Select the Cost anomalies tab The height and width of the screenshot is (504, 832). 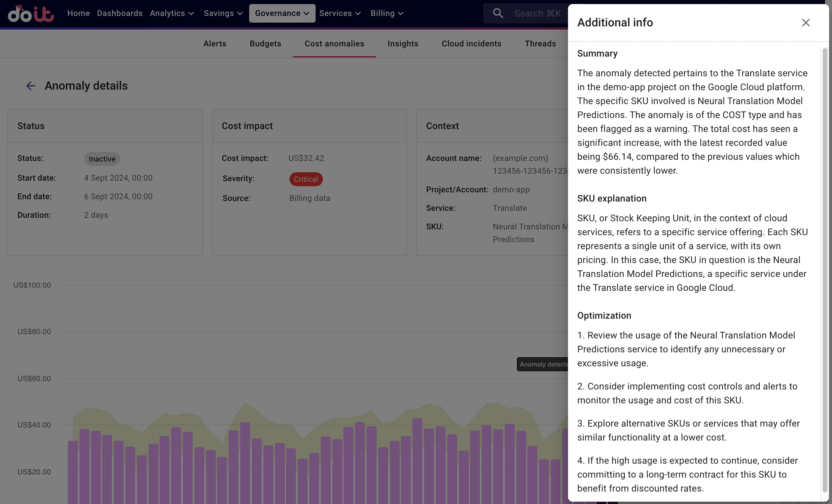334,44
